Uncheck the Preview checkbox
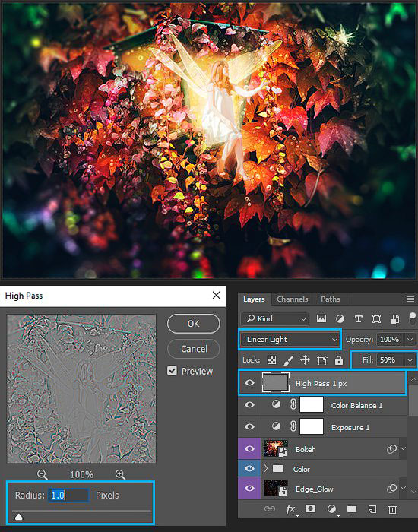Image resolution: width=418 pixels, height=532 pixels. click(x=172, y=371)
